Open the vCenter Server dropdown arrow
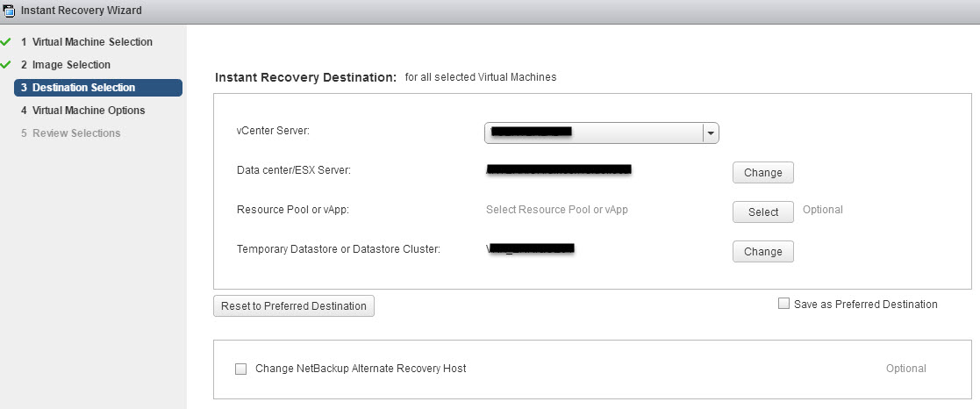 pos(711,133)
